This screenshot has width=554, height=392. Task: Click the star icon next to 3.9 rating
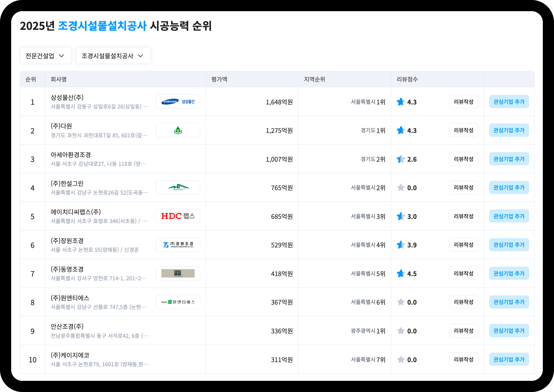tap(401, 245)
